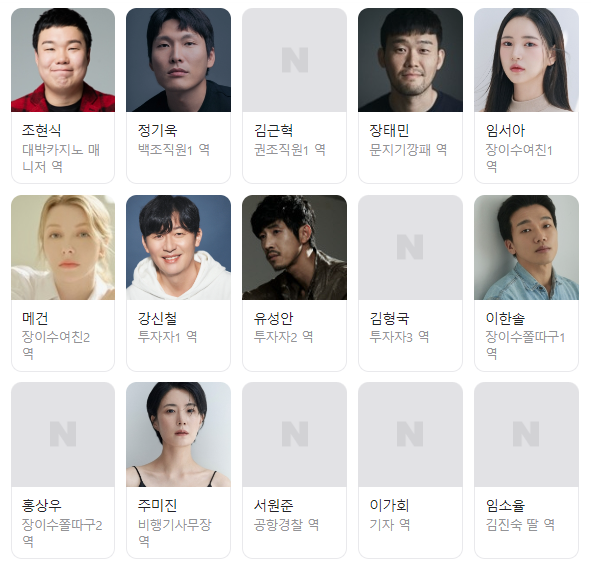The image size is (591, 570).
Task: View 장태민 profile photo
Action: coord(410,60)
